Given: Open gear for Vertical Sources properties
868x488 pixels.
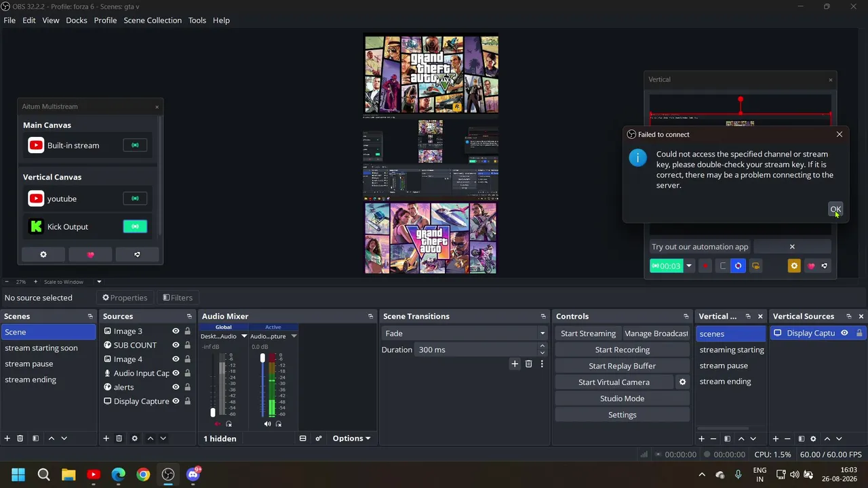Looking at the screenshot, I should click(x=813, y=439).
